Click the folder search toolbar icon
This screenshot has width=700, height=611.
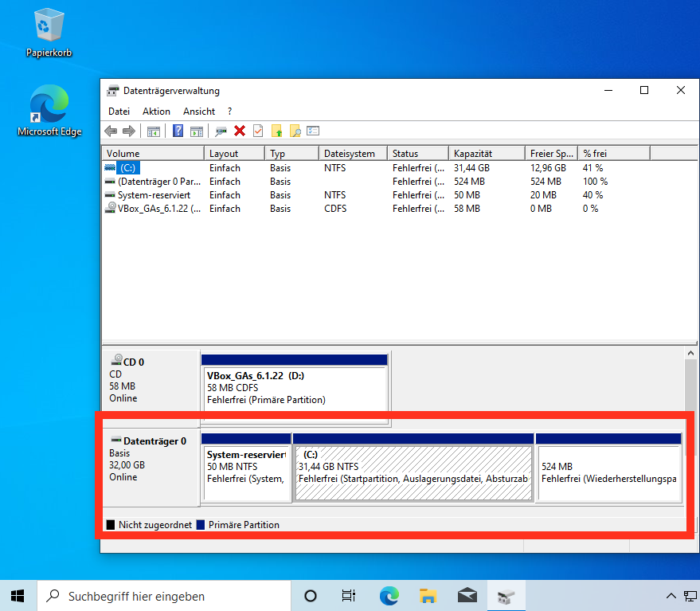(x=295, y=131)
